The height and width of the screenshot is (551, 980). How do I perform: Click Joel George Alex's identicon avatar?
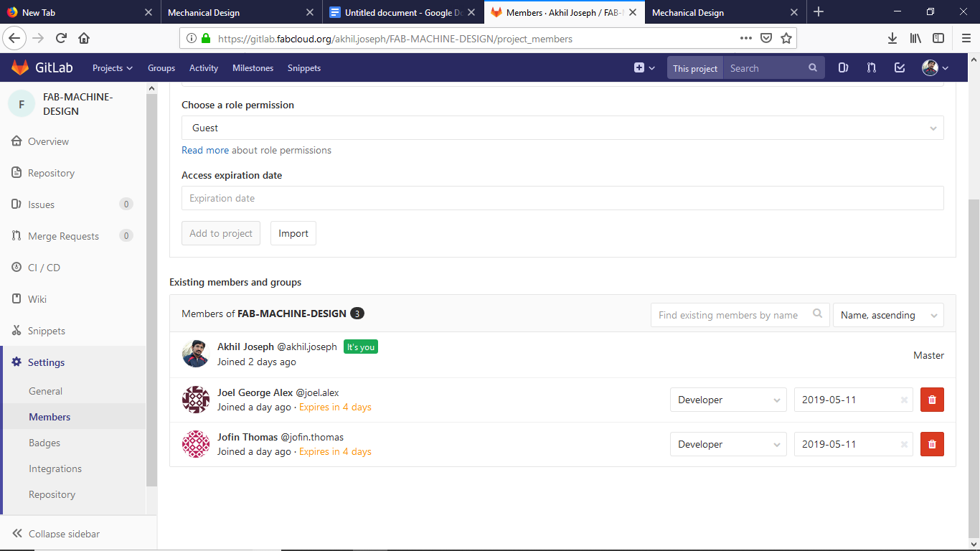pyautogui.click(x=196, y=400)
